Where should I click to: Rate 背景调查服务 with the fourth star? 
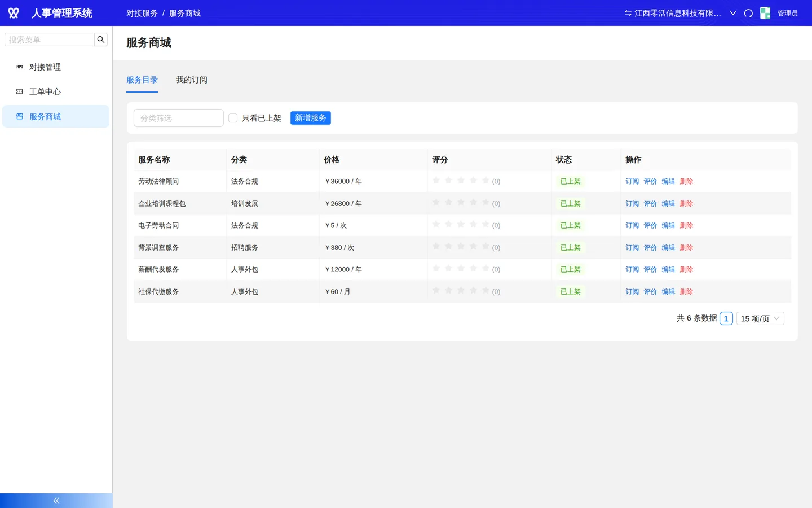pyautogui.click(x=473, y=247)
